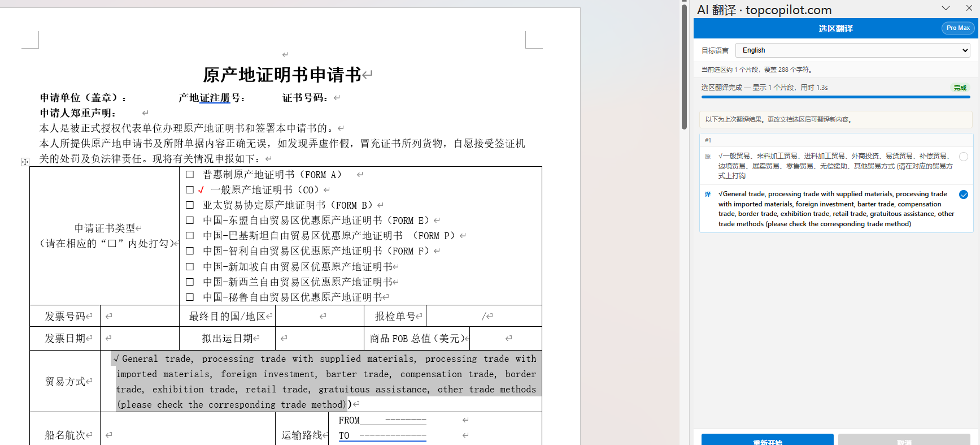Click the 证书号码 label
Viewport: 980px width, 445px height.
click(305, 98)
